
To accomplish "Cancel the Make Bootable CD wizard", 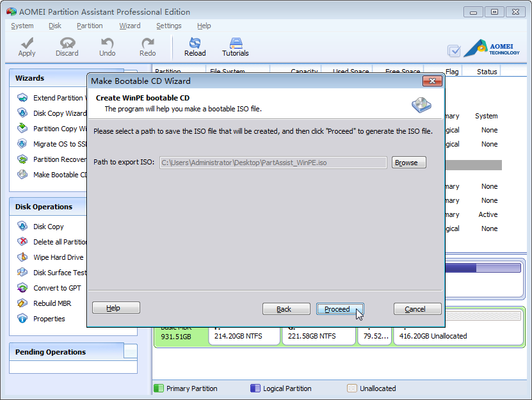I will pos(417,309).
